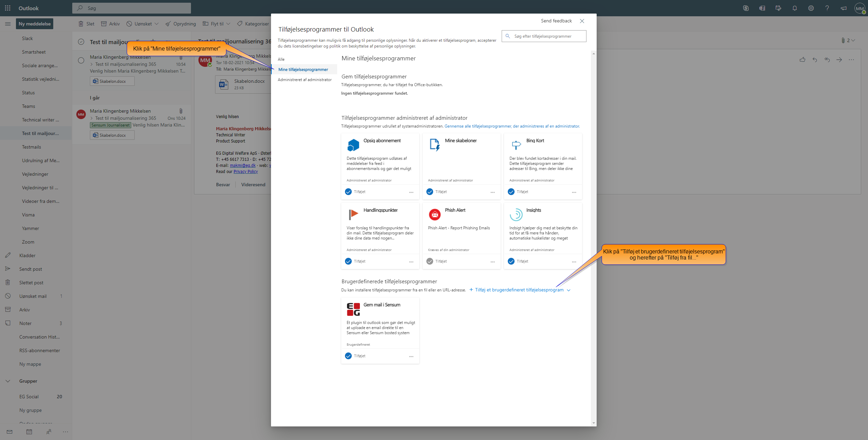Open People view at bottom left

click(49, 432)
